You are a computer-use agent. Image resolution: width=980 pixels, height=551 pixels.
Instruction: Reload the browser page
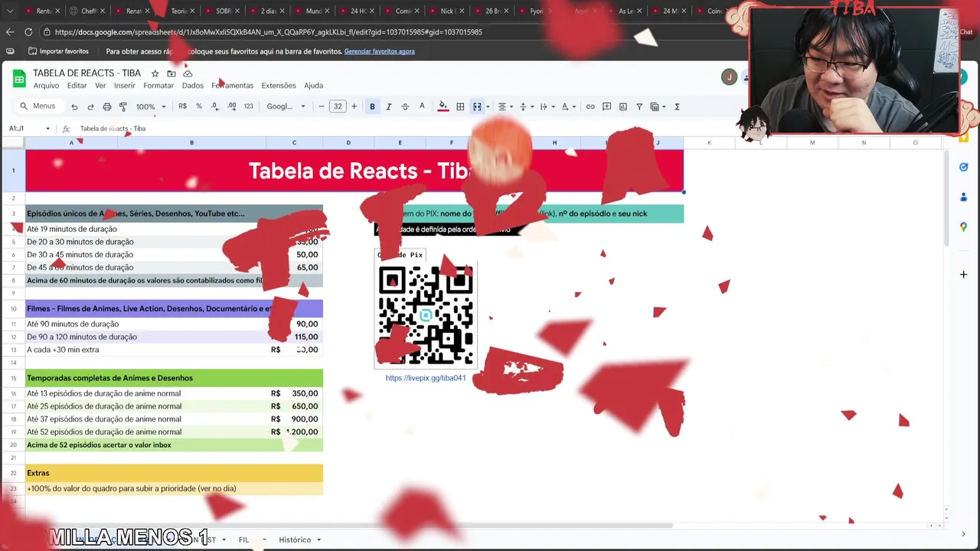[x=28, y=32]
